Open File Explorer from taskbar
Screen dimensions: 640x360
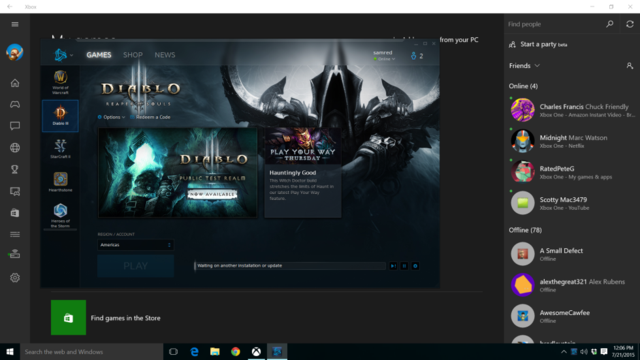[x=215, y=351]
